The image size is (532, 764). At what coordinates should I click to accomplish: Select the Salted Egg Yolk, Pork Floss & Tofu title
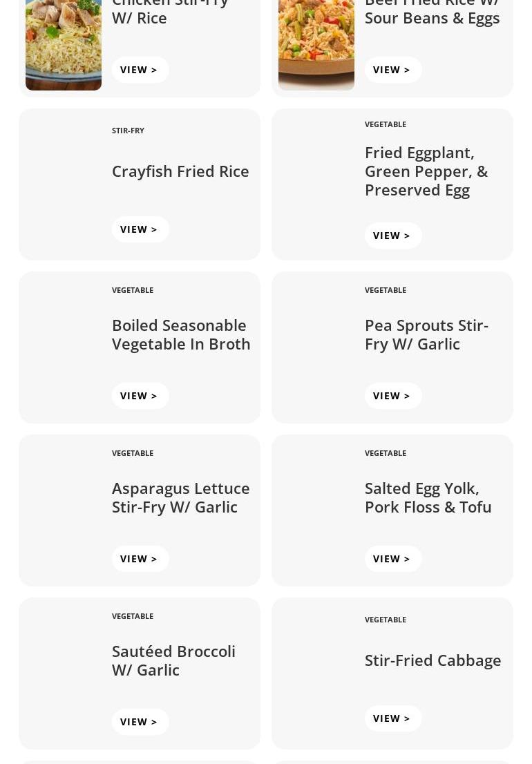click(428, 497)
